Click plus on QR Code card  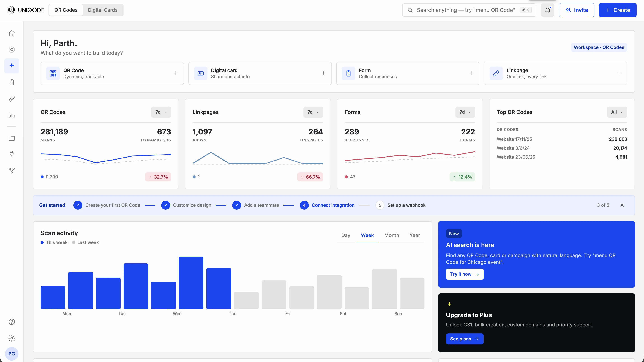tap(176, 73)
